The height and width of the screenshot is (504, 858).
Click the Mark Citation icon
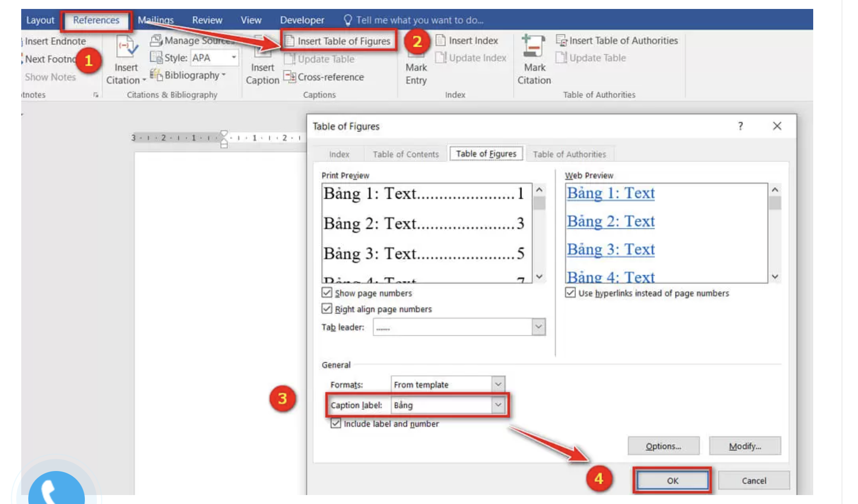click(x=534, y=48)
